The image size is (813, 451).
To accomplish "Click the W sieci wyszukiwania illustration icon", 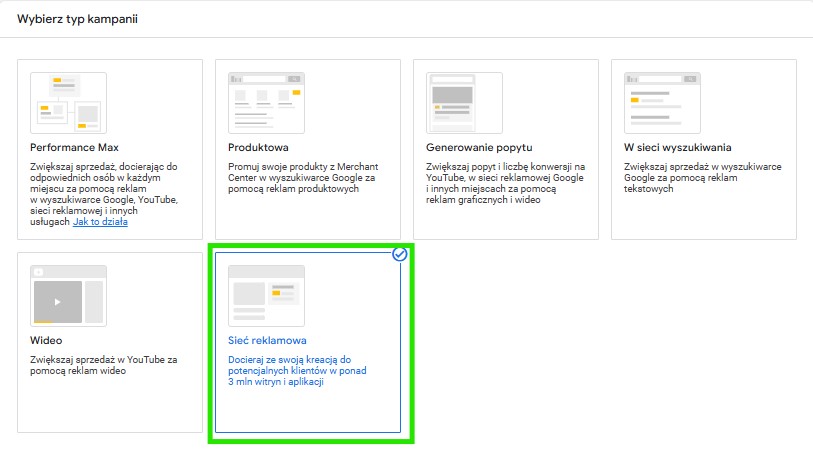I will pos(663,103).
